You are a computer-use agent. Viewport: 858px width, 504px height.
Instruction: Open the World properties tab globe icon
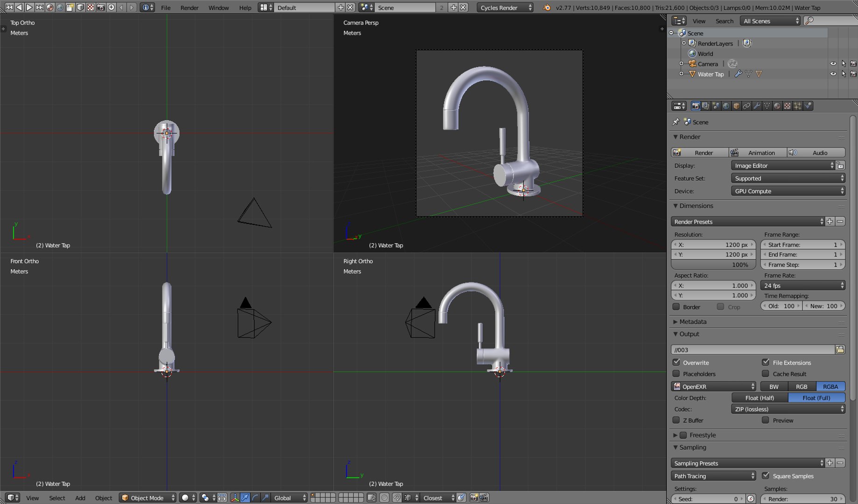pos(726,106)
